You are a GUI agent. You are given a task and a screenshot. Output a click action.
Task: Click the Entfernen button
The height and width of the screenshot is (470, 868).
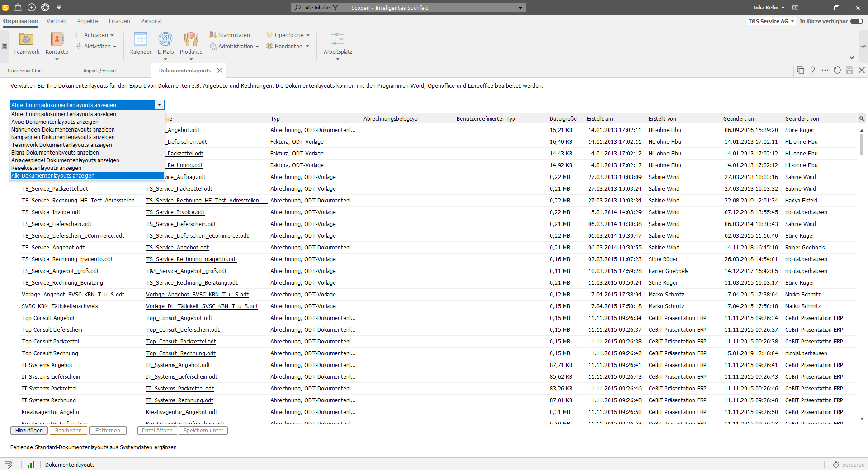tap(108, 431)
